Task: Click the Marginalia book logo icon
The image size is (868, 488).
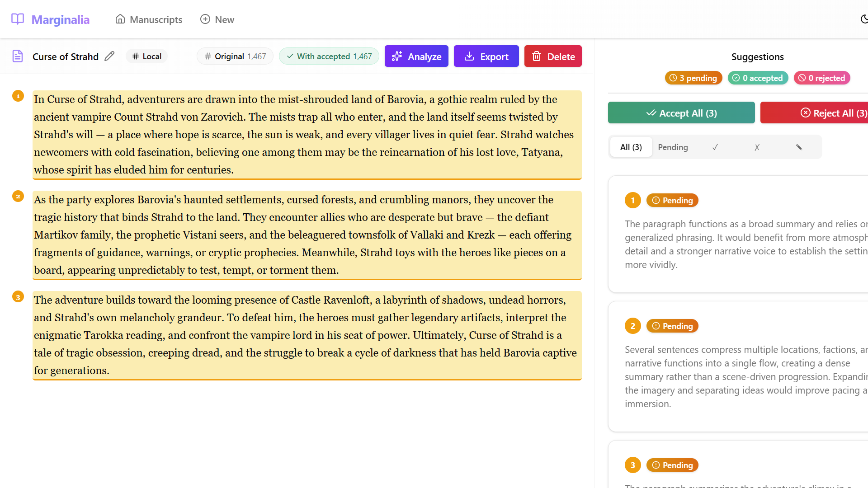Action: coord(18,19)
